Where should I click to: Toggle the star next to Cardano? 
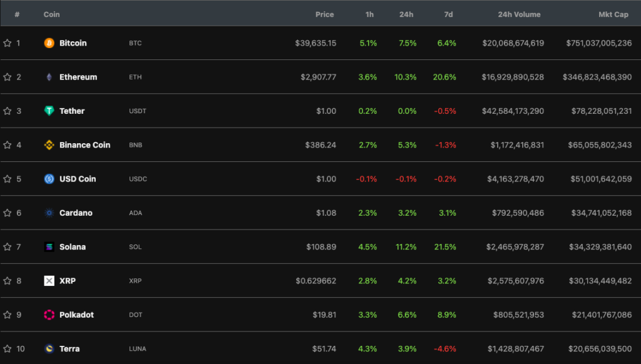click(x=8, y=213)
